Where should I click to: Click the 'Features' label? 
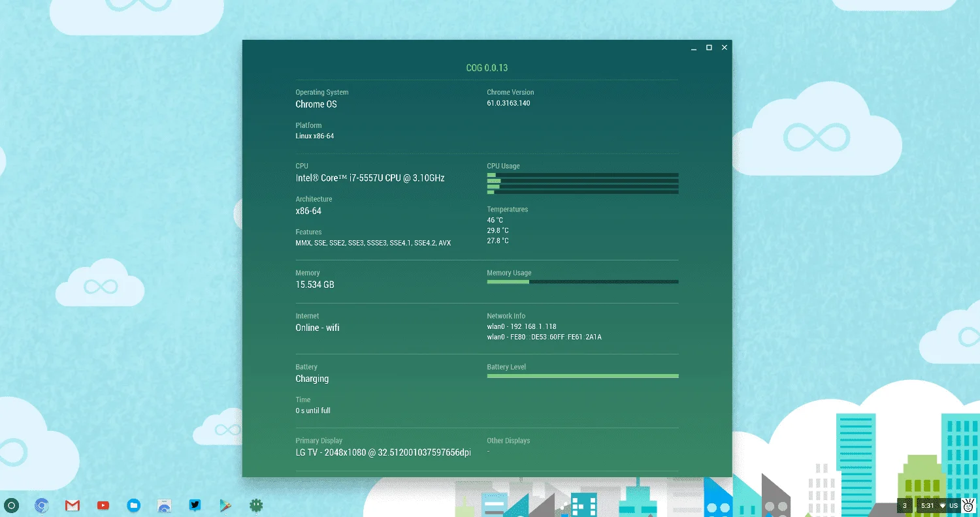pyautogui.click(x=308, y=232)
